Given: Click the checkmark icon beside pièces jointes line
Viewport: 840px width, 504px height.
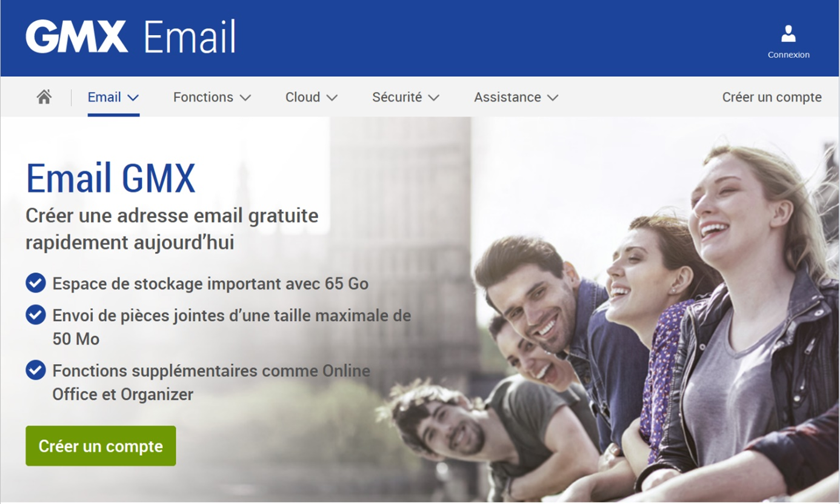Looking at the screenshot, I should coord(36,314).
